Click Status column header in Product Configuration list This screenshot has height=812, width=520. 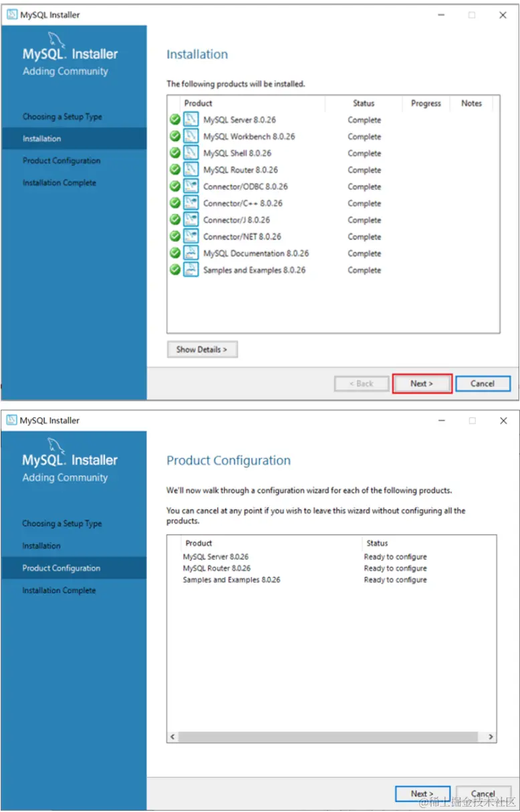[429, 543]
